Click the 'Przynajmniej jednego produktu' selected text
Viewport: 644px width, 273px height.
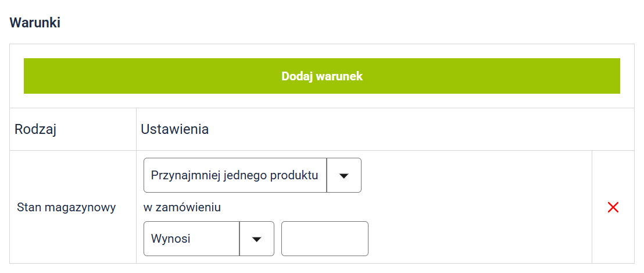pos(234,175)
